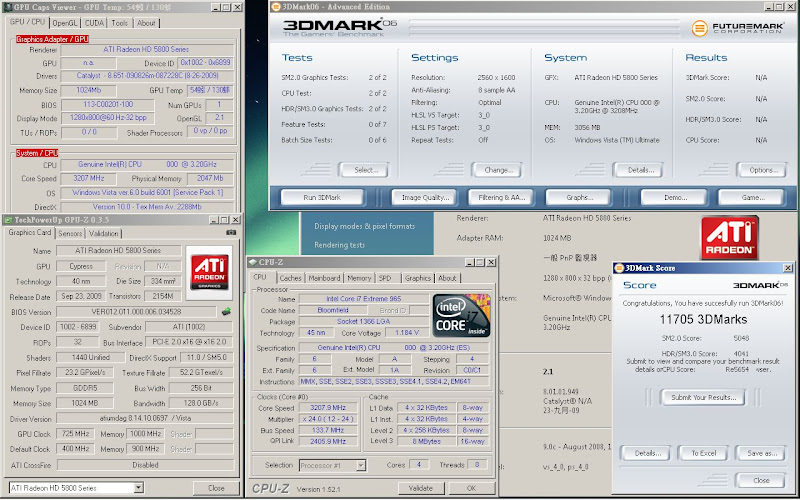Image resolution: width=800 pixels, height=500 pixels.
Task: Click the GPU-Z BIOS Version field
Action: pyautogui.click(x=136, y=312)
